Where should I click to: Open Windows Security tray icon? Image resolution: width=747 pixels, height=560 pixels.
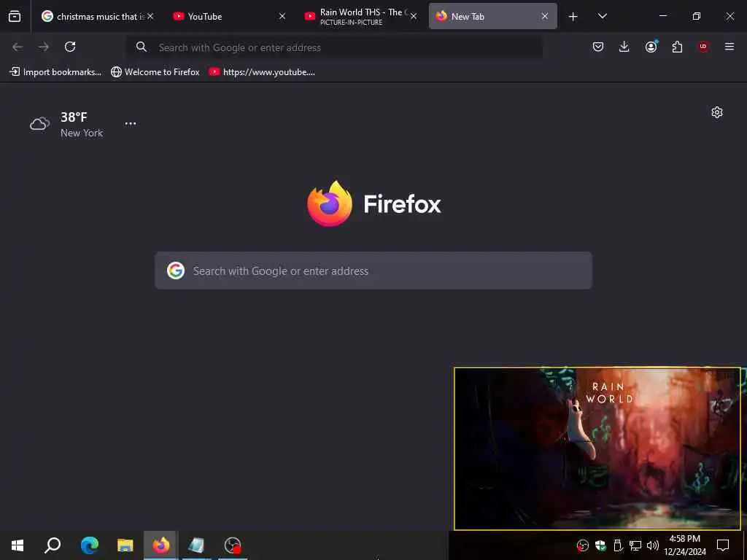point(601,545)
